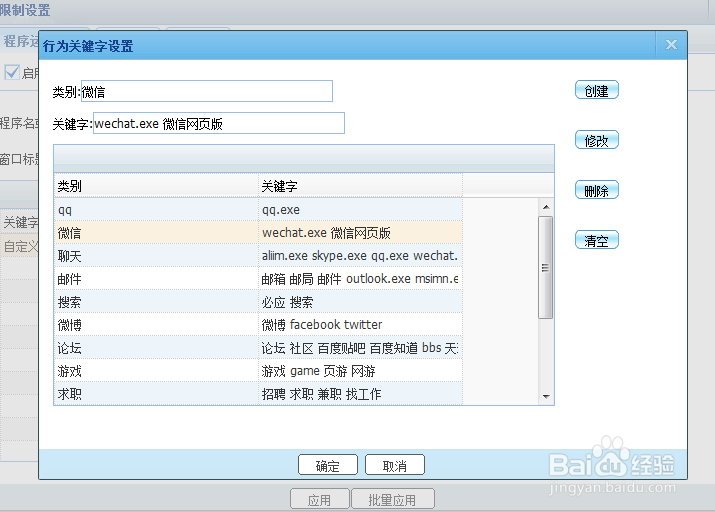Confirm with the 确定 button
Image resolution: width=715 pixels, height=512 pixels.
point(328,465)
